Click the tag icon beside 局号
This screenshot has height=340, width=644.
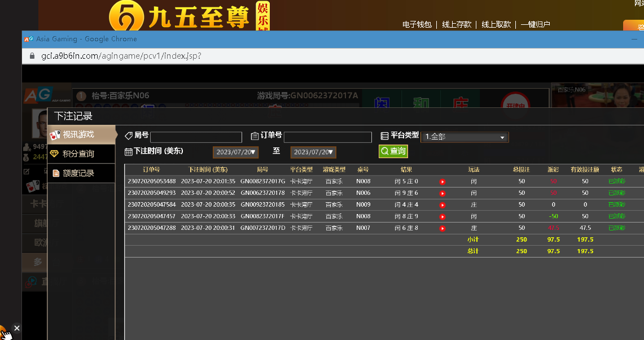tap(129, 135)
